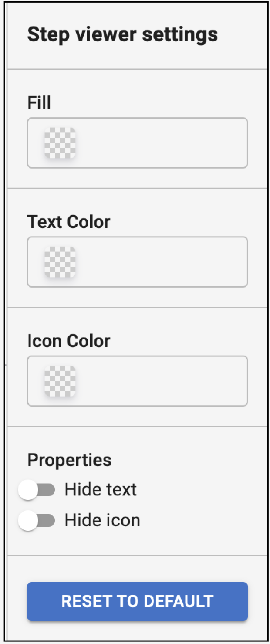This screenshot has height=644, width=270.
Task: Click the gray track of Hide icon switch
Action: 48,521
